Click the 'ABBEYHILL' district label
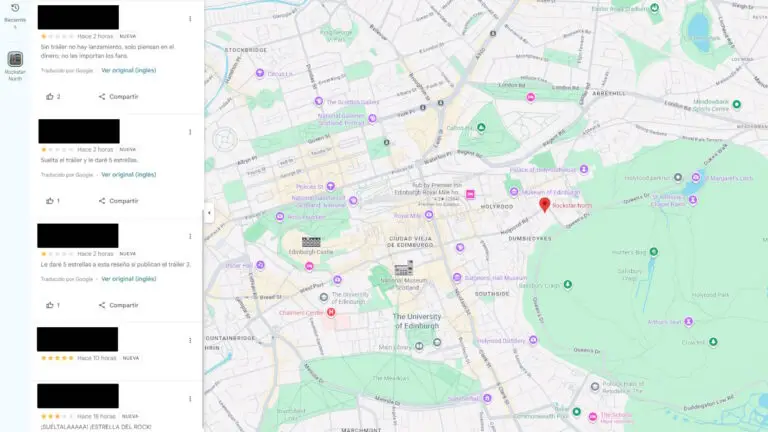The width and height of the screenshot is (768, 432). (x=609, y=93)
